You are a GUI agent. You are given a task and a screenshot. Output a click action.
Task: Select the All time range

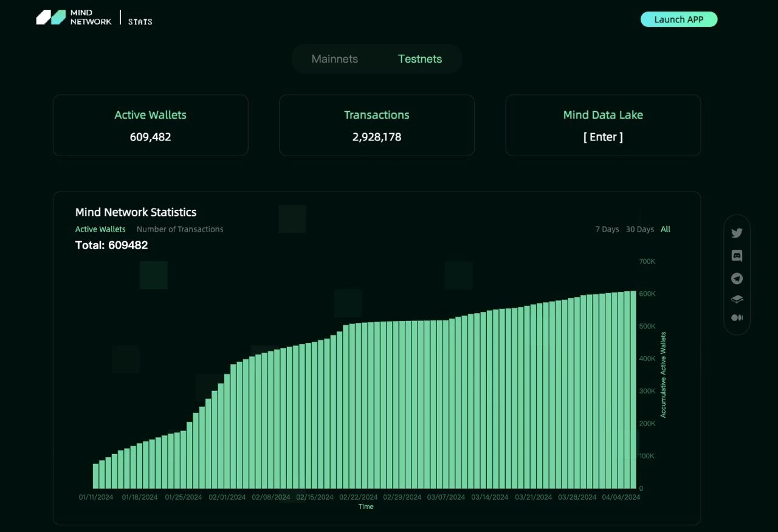pos(666,229)
